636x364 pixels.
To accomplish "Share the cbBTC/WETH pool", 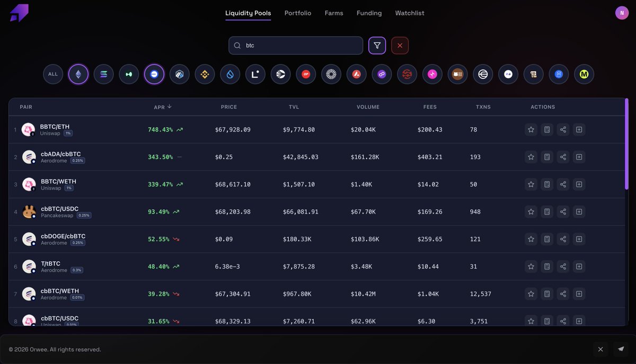I will tap(563, 294).
